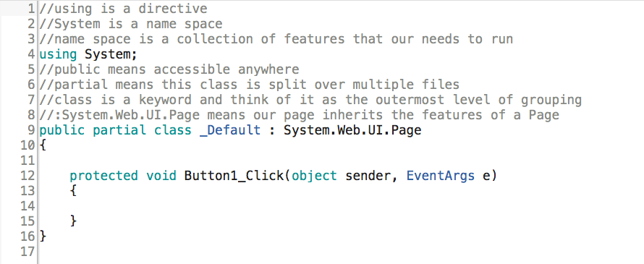Screen dimensions: 644x264
Task: Click the opening brace on line 10
Action: point(43,145)
